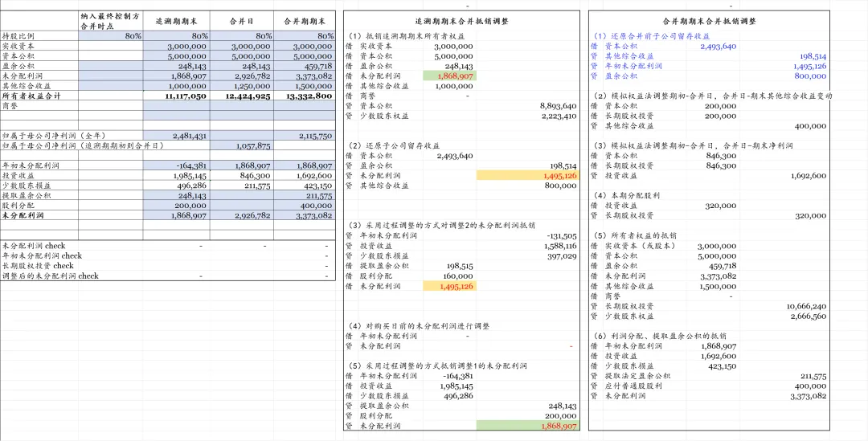Select the cell showing 1,250,000
Image resolution: width=868 pixels, height=441 pixels.
[x=252, y=86]
